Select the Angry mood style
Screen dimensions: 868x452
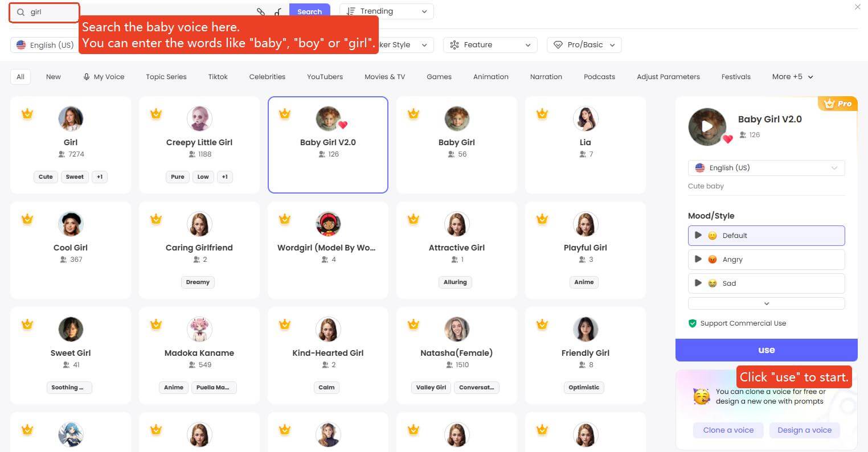(x=766, y=260)
